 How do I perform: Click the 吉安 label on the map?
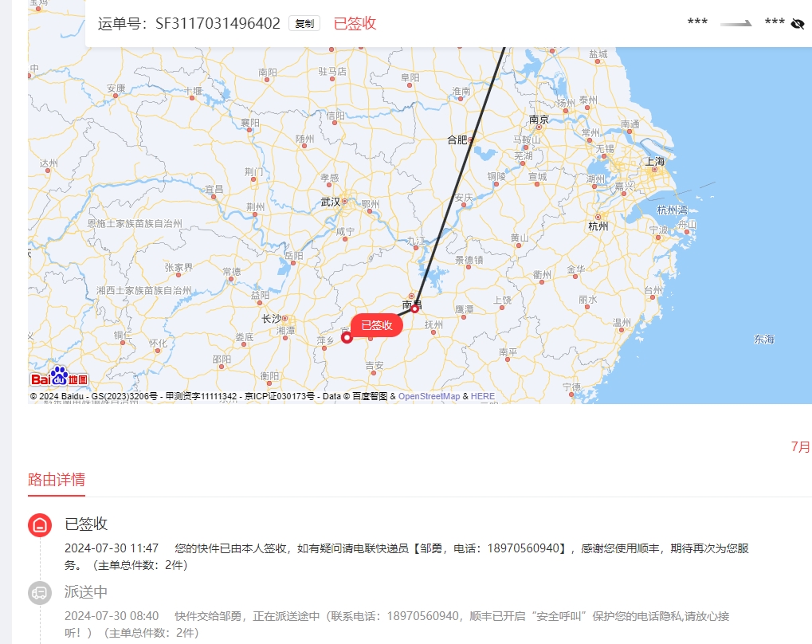click(x=375, y=366)
